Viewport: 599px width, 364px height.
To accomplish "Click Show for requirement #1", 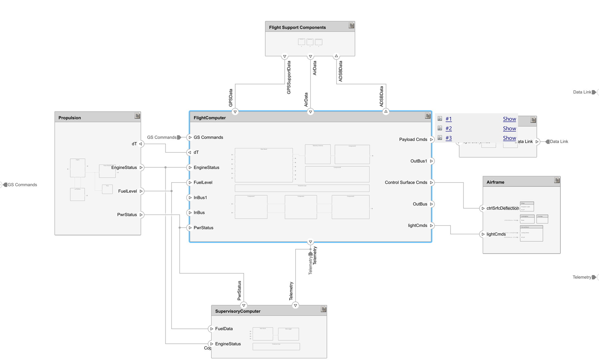I will (x=509, y=119).
